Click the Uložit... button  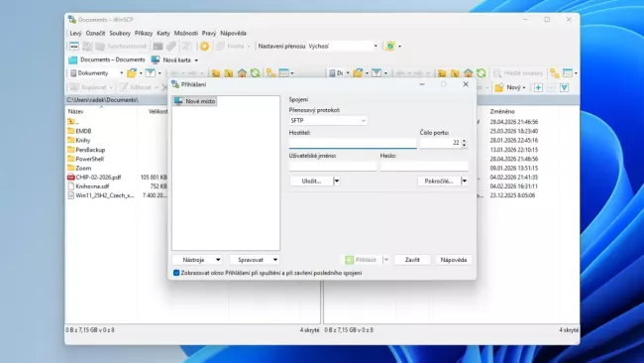click(x=311, y=181)
